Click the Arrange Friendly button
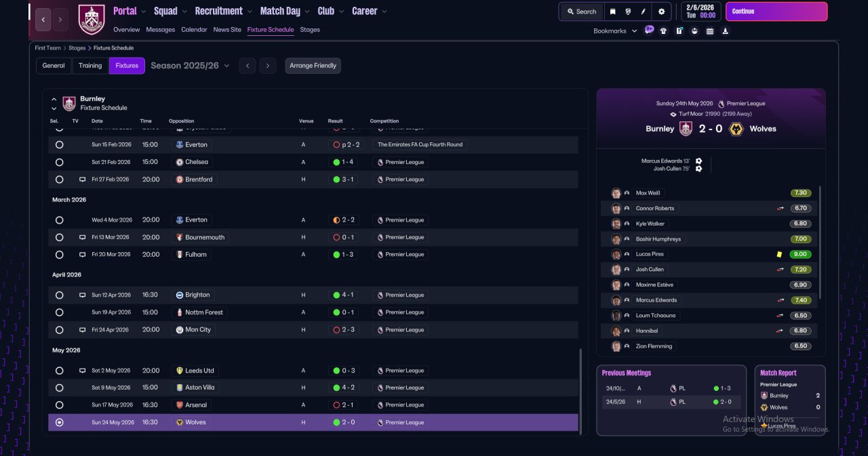 (313, 66)
